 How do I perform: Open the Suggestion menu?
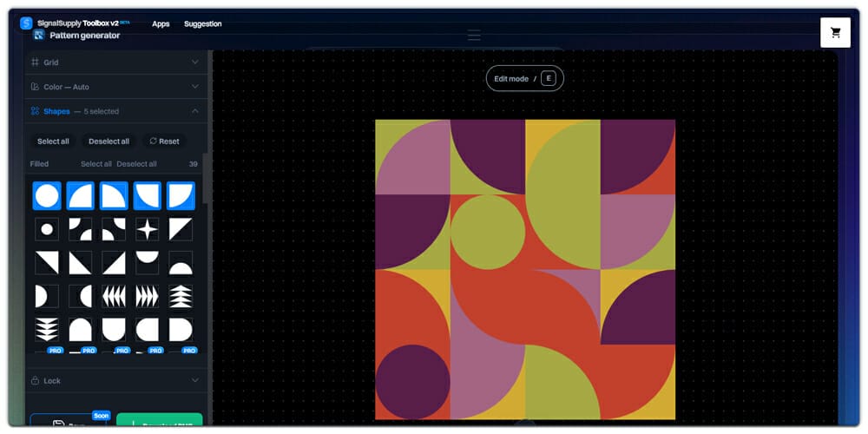pos(202,23)
